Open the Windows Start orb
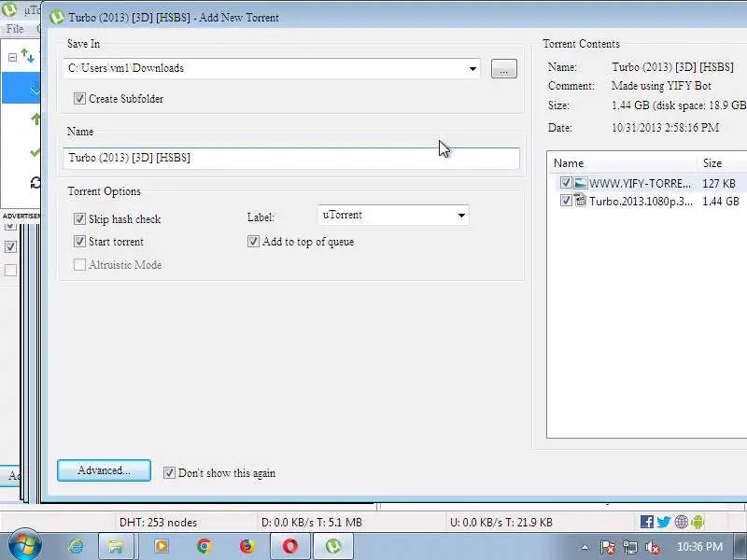Viewport: 747px width, 560px height. point(24,546)
